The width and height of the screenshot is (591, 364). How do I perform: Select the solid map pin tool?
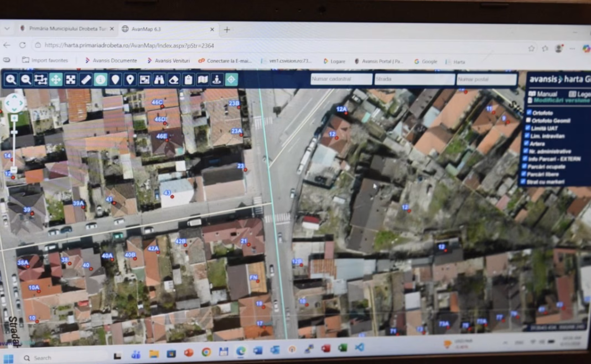115,80
